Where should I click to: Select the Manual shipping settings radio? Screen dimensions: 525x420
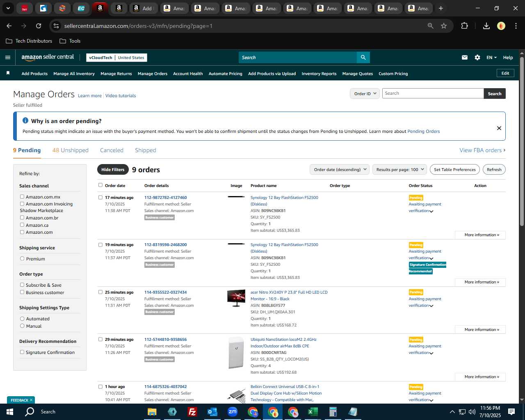coord(22,326)
